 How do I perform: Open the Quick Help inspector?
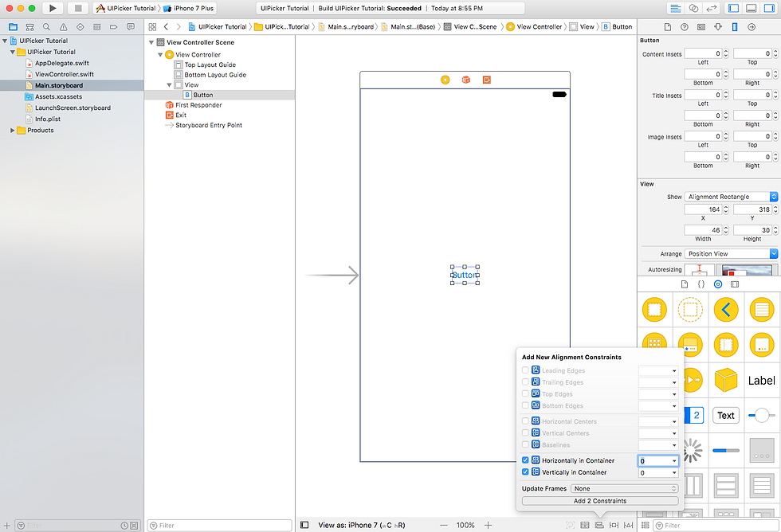(685, 27)
